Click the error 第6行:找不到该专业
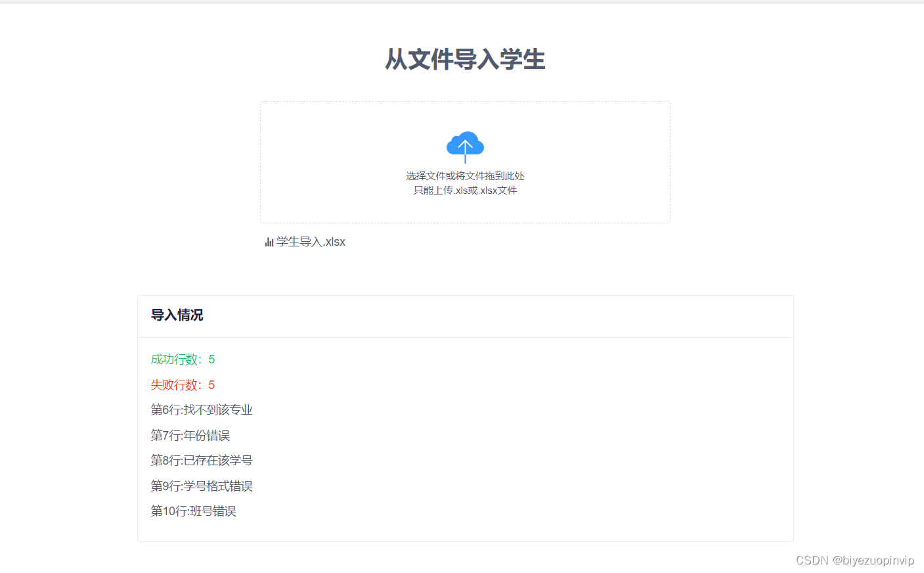The width and height of the screenshot is (924, 573). click(x=202, y=410)
